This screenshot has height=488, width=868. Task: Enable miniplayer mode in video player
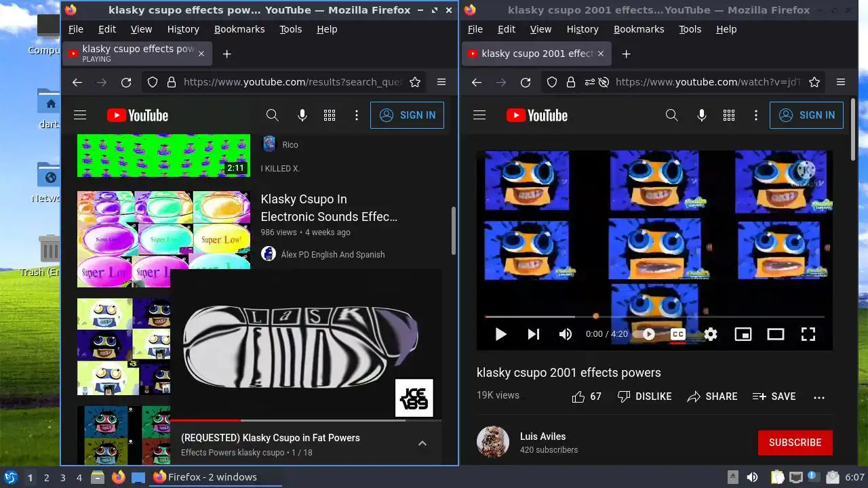click(743, 334)
